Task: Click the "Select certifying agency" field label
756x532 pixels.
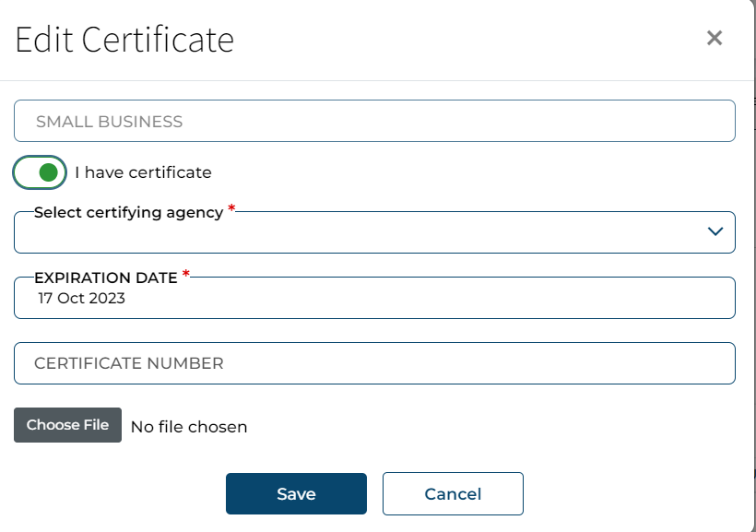Action: (128, 212)
